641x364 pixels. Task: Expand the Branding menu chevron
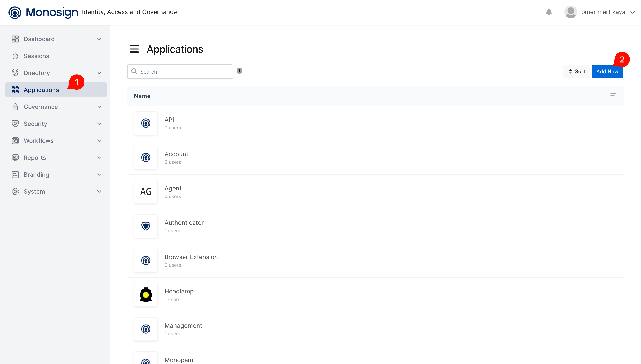99,175
